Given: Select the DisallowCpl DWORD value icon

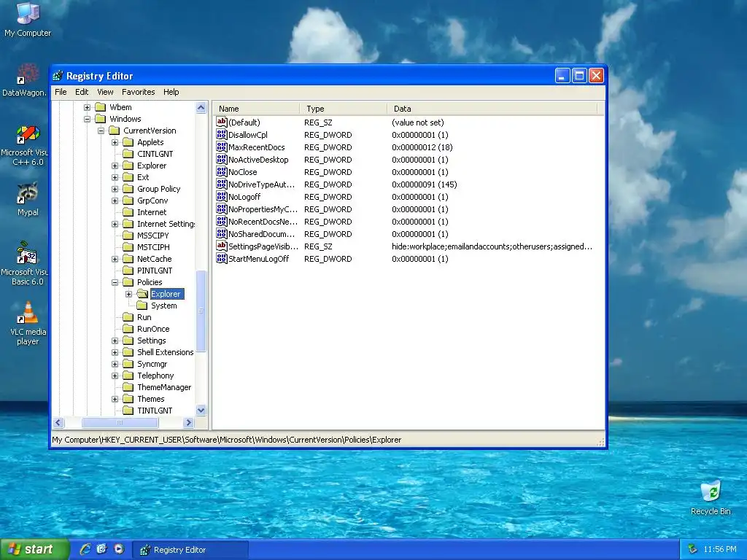Looking at the screenshot, I should pyautogui.click(x=222, y=135).
